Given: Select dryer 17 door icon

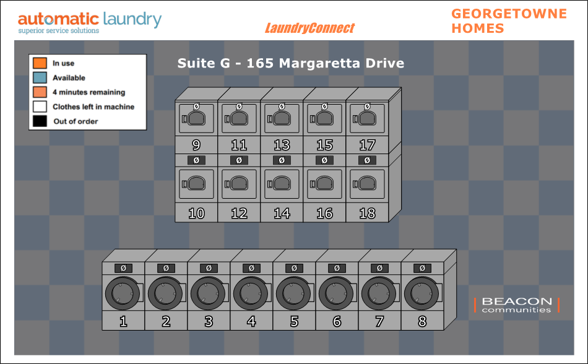Looking at the screenshot, I should click(367, 118).
